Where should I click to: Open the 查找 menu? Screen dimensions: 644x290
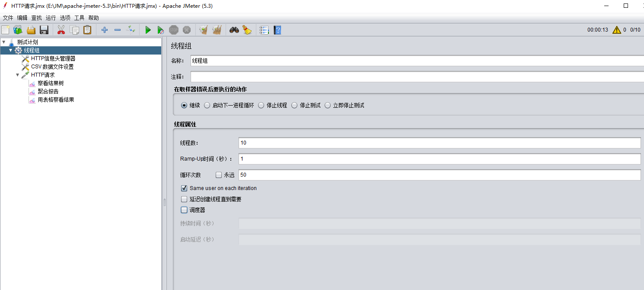tap(36, 18)
